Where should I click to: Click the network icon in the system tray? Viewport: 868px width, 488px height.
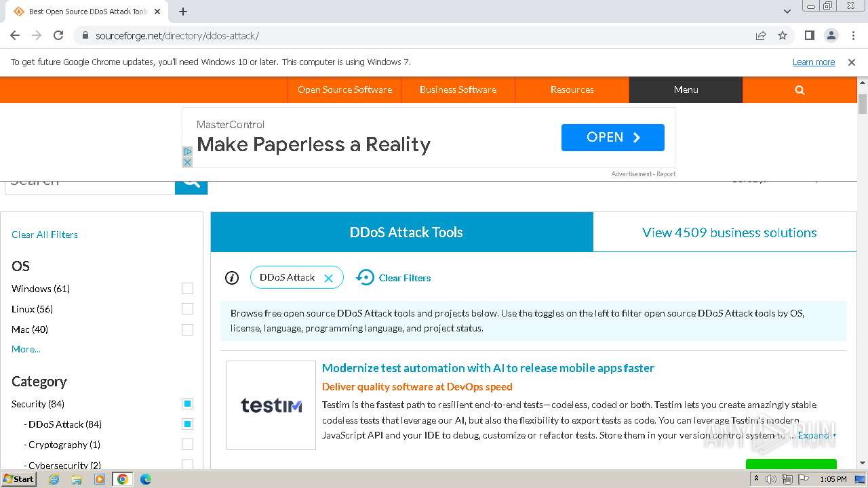(x=787, y=479)
